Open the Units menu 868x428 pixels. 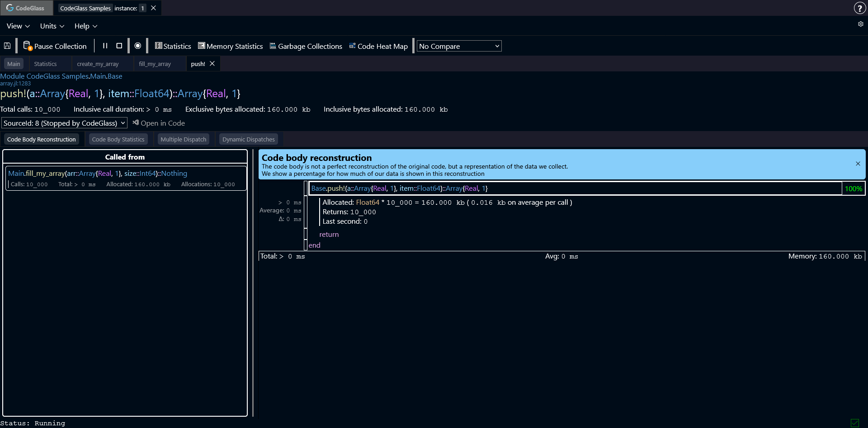52,26
